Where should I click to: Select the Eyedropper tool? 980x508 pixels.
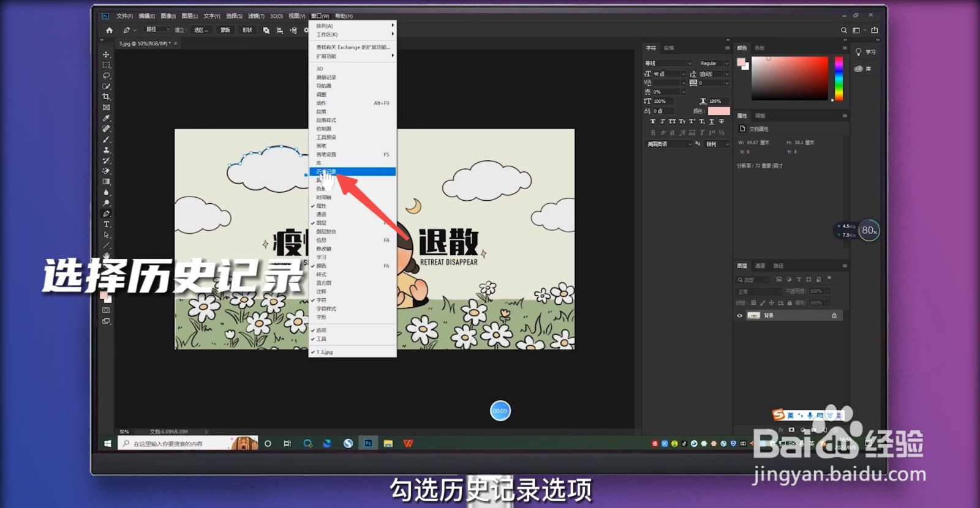pos(106,118)
